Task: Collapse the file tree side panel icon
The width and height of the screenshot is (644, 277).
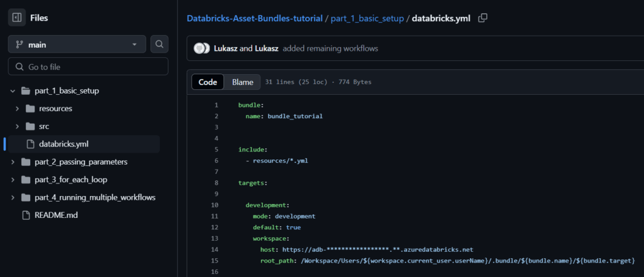Action: (17, 18)
